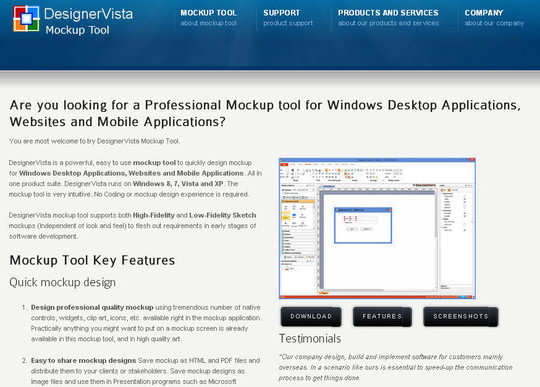Open the Company navigation item

tap(484, 13)
